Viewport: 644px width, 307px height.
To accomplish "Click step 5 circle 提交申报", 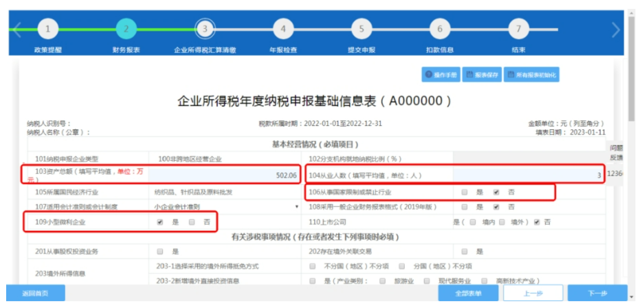I will click(362, 29).
